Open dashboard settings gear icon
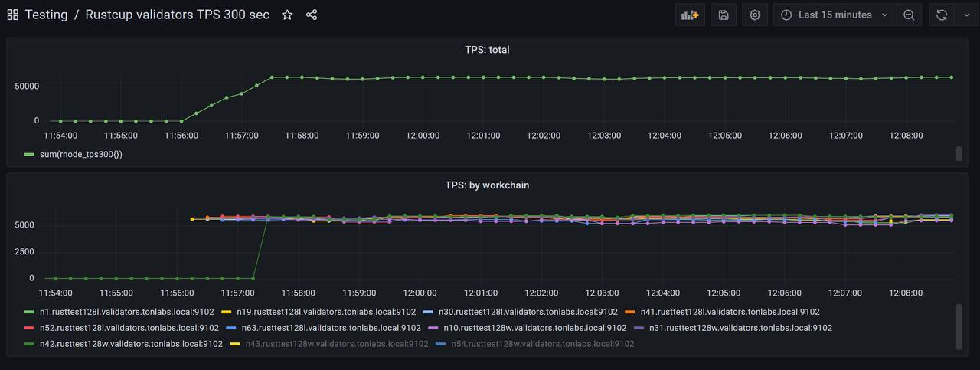980x370 pixels. coord(755,15)
